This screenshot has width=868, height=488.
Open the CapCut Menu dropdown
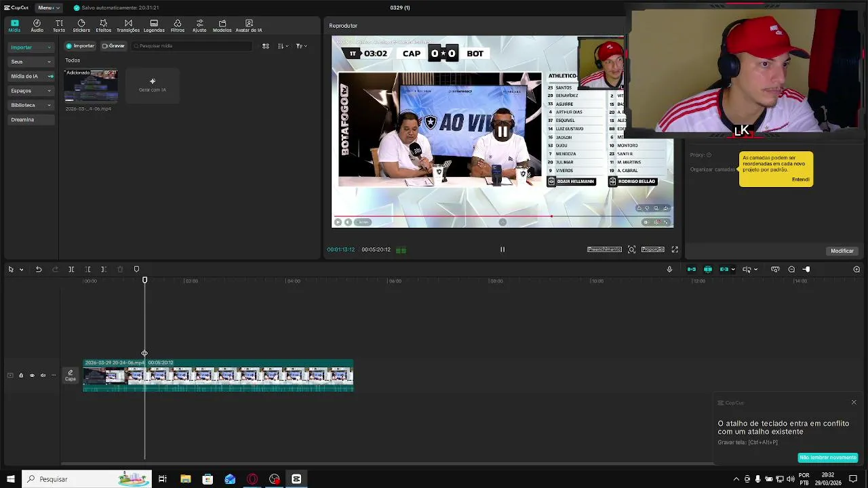48,7
